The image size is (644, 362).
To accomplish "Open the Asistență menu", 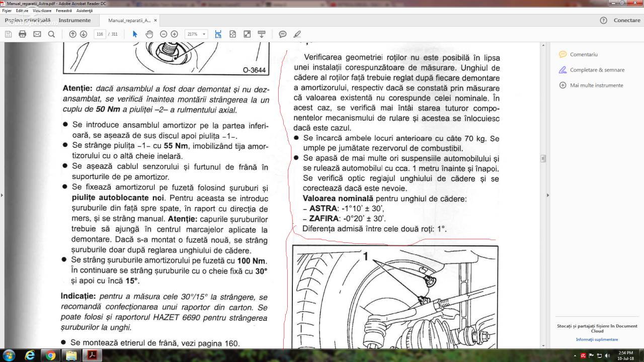I will tap(84, 11).
